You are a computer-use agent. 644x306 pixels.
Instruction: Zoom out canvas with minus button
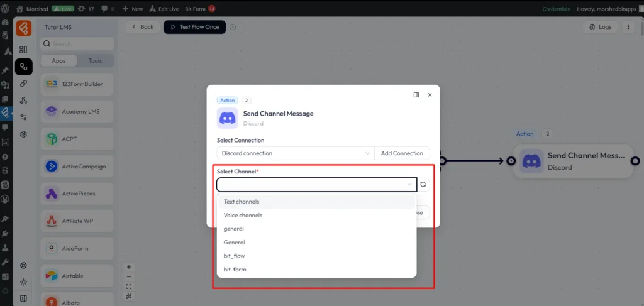(129, 276)
